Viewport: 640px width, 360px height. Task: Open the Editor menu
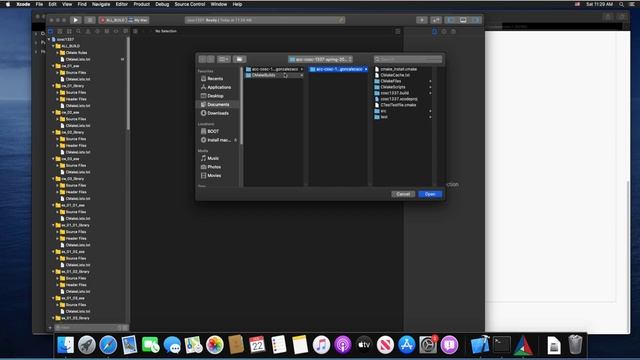point(122,4)
